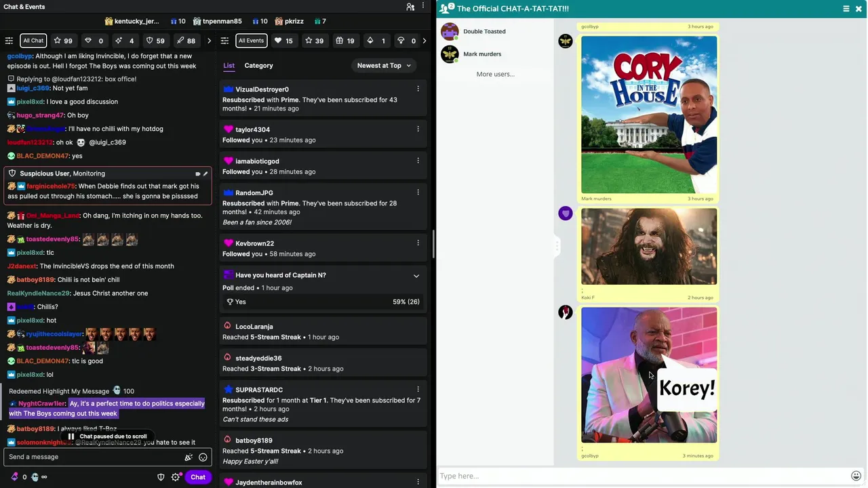868x488 pixels.
Task: Click VizualDestroyer0 username in events
Action: coord(262,89)
